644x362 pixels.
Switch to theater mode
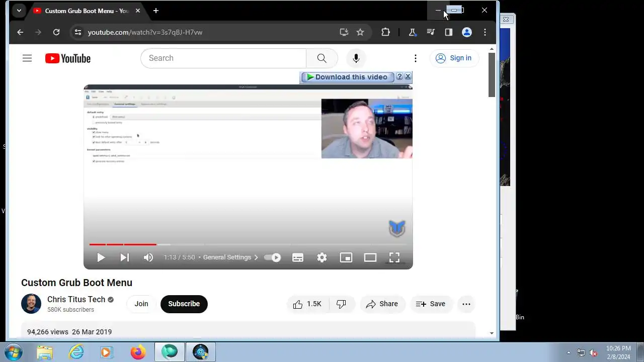coord(370,257)
